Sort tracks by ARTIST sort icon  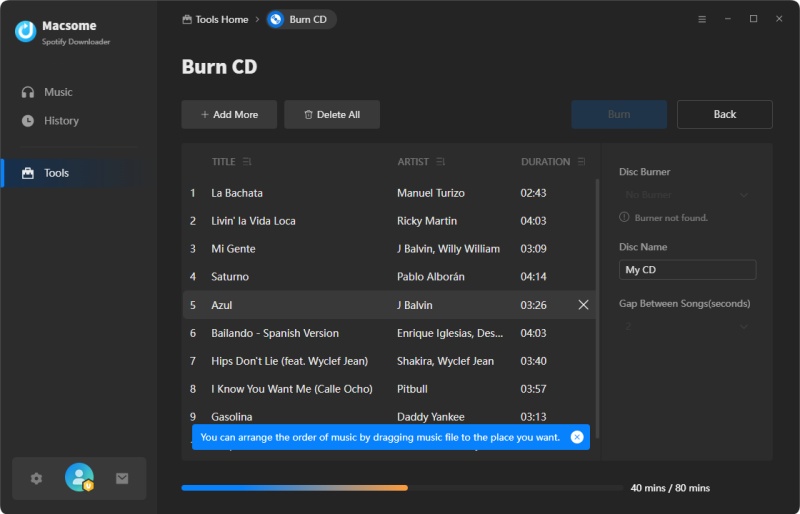(441, 162)
